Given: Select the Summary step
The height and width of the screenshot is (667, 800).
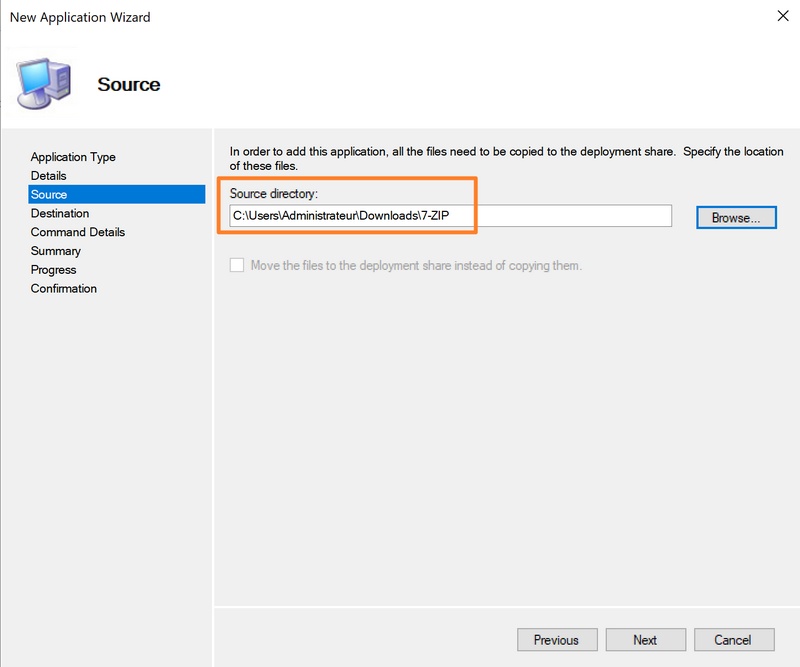Looking at the screenshot, I should click(56, 251).
